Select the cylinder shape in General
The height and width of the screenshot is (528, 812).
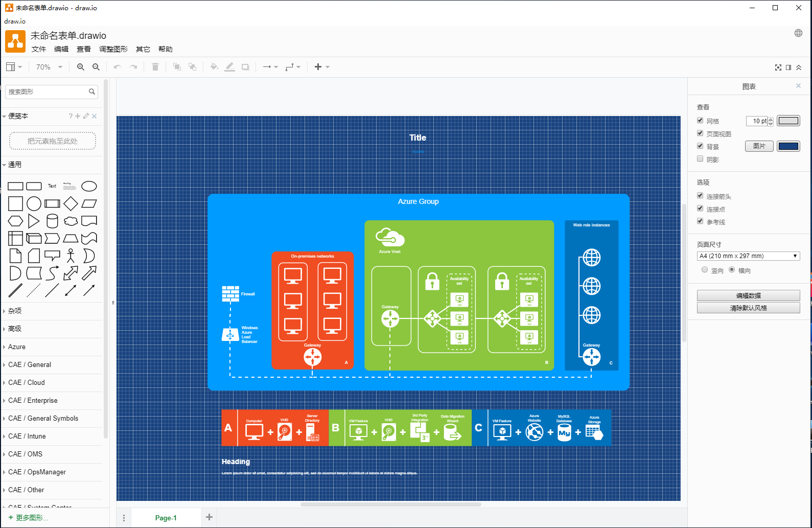click(x=52, y=221)
